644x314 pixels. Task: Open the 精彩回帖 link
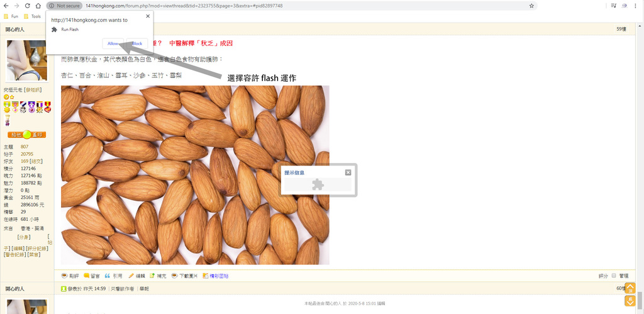(219, 276)
